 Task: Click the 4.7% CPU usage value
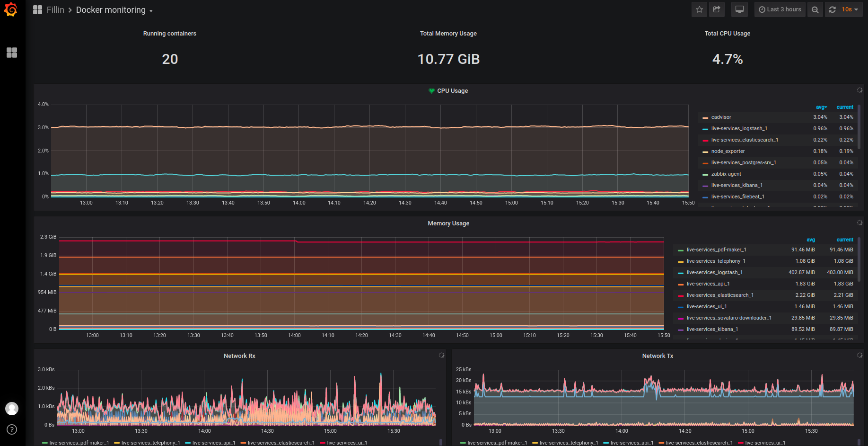[x=728, y=59]
